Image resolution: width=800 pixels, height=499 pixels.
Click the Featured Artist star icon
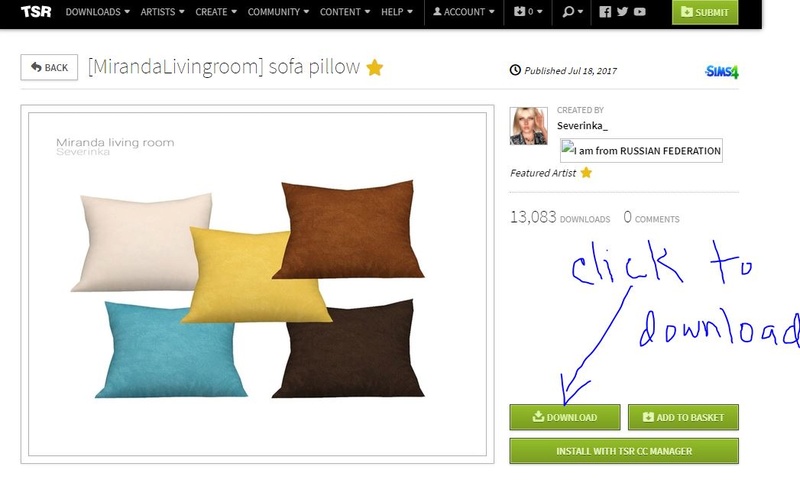(586, 172)
